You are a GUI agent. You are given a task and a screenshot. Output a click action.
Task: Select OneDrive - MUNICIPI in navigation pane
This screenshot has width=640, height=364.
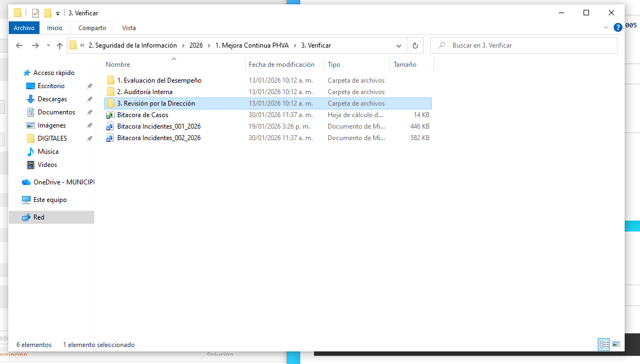[58, 182]
